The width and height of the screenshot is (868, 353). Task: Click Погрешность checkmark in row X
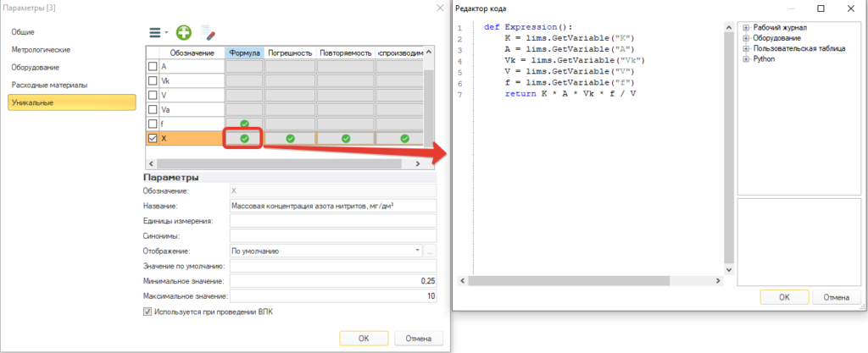point(290,139)
